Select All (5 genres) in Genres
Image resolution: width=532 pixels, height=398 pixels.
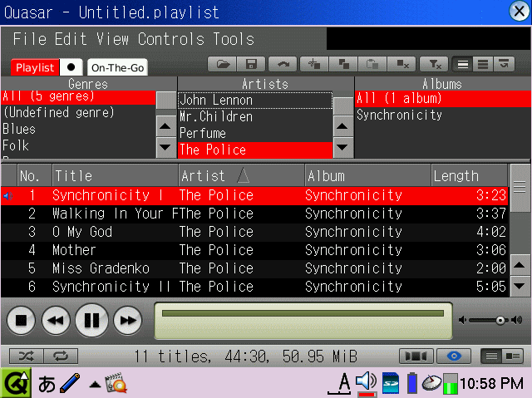78,97
